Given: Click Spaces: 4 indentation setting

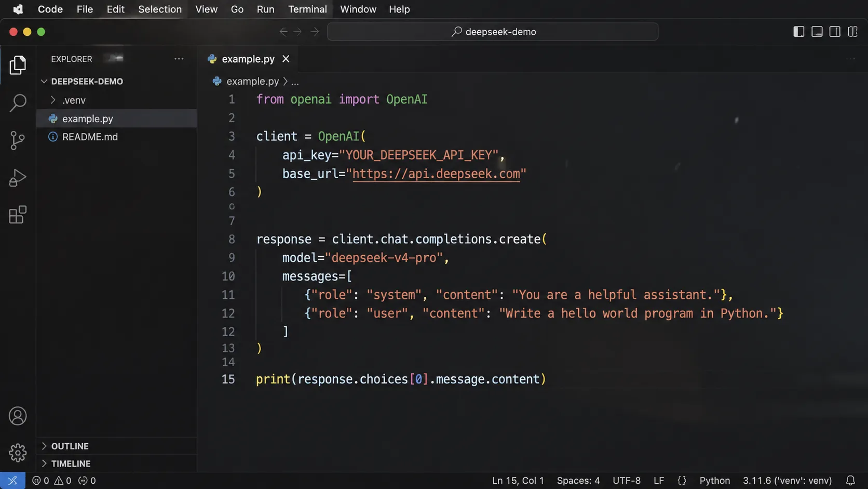Looking at the screenshot, I should click(x=578, y=481).
